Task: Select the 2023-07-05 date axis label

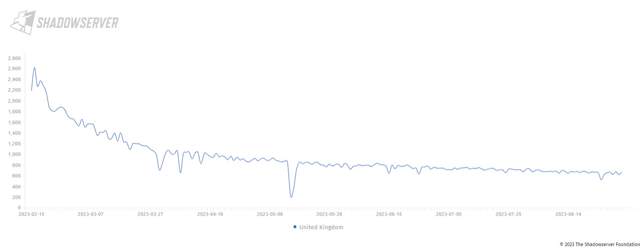Action: [x=449, y=214]
